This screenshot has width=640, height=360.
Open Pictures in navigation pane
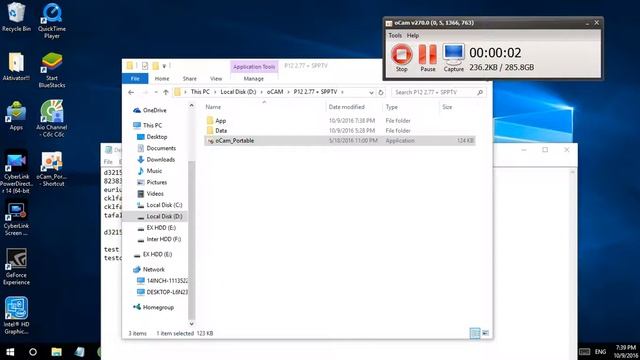click(x=152, y=182)
